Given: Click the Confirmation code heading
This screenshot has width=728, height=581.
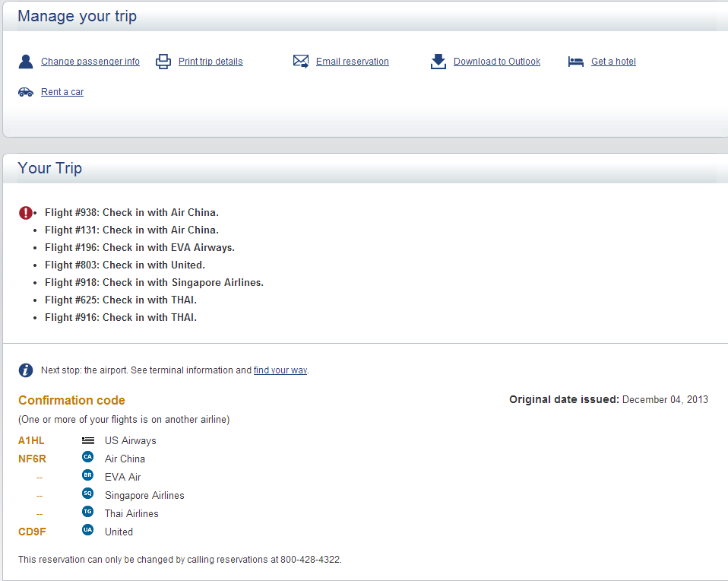Looking at the screenshot, I should (x=71, y=400).
